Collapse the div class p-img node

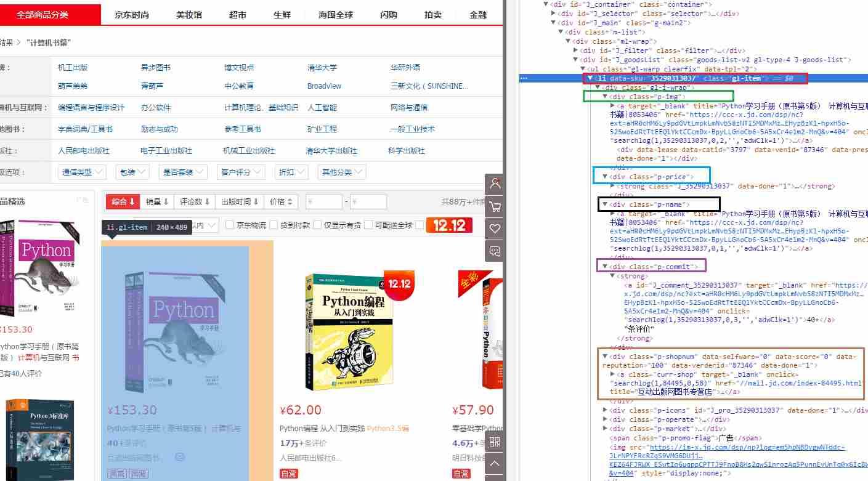click(x=605, y=97)
